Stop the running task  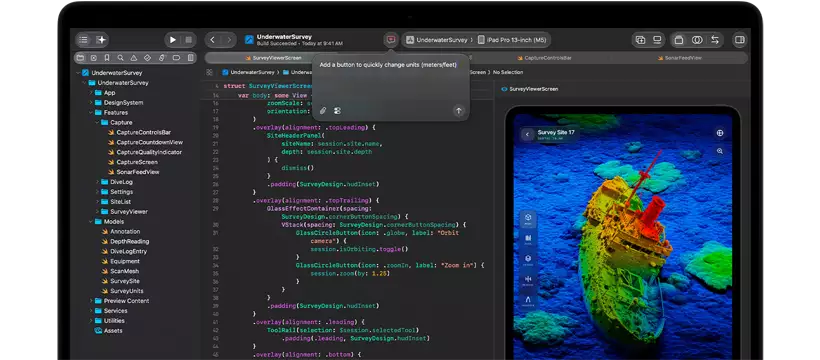188,40
